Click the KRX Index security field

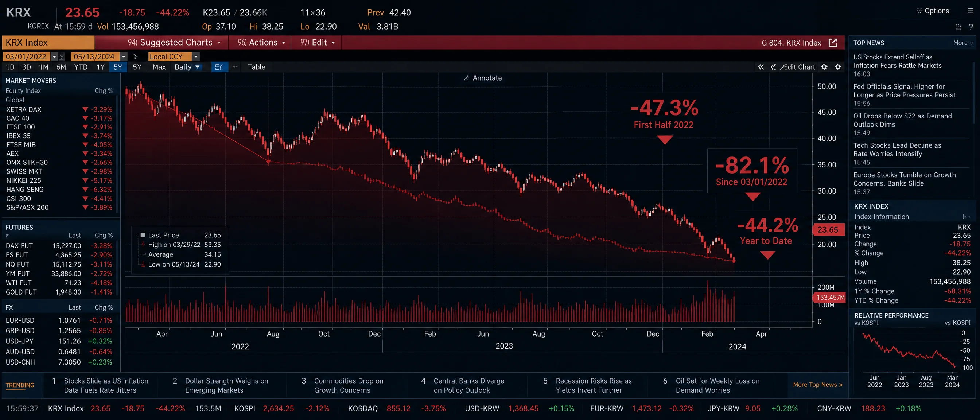pyautogui.click(x=48, y=43)
